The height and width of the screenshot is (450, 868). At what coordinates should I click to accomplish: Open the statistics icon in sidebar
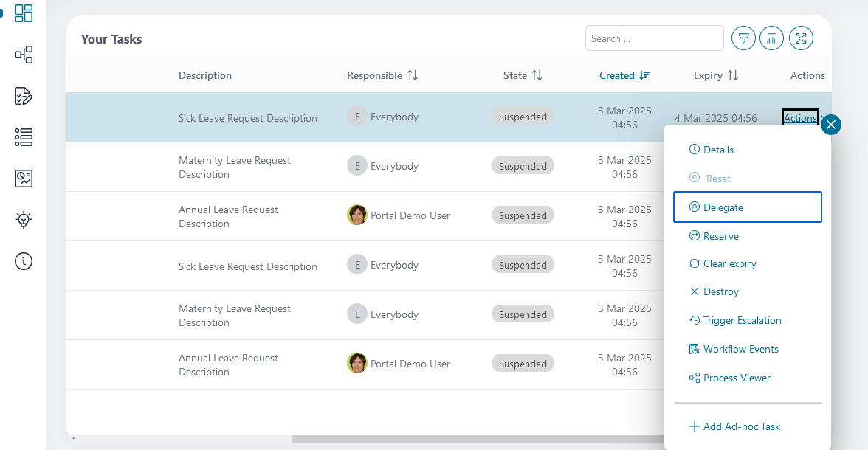(24, 178)
